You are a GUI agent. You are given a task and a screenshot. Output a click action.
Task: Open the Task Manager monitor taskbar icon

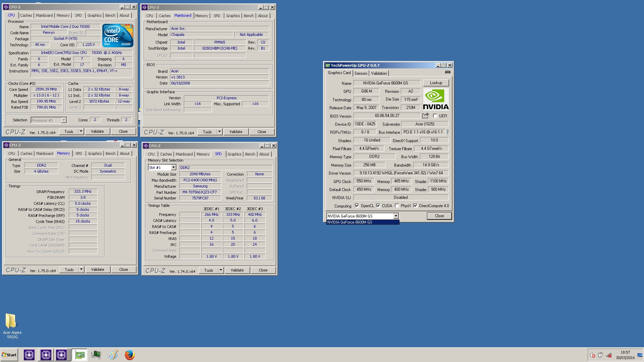coord(96,355)
